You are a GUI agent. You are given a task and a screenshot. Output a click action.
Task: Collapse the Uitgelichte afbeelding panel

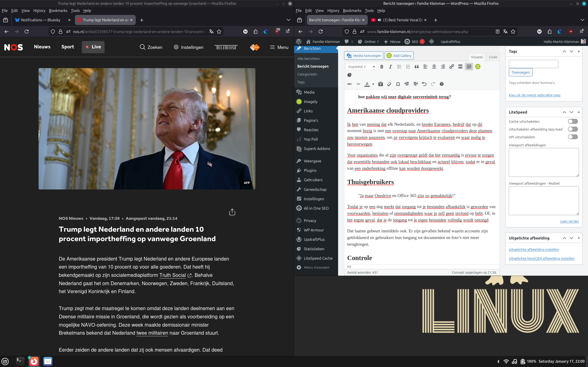point(579,238)
